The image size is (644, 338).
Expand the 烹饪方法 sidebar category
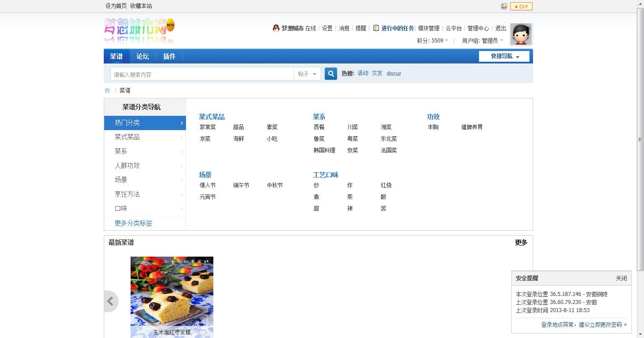pyautogui.click(x=145, y=194)
